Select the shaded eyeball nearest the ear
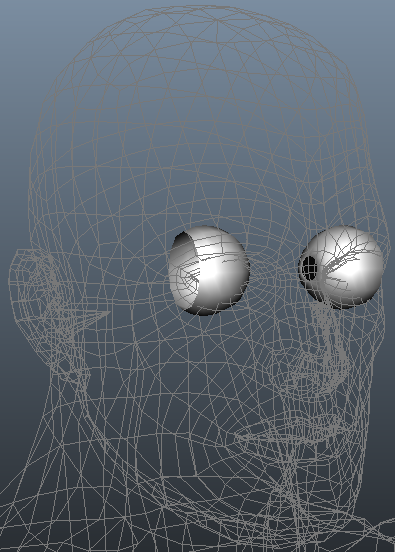The width and height of the screenshot is (395, 552). pos(208,270)
